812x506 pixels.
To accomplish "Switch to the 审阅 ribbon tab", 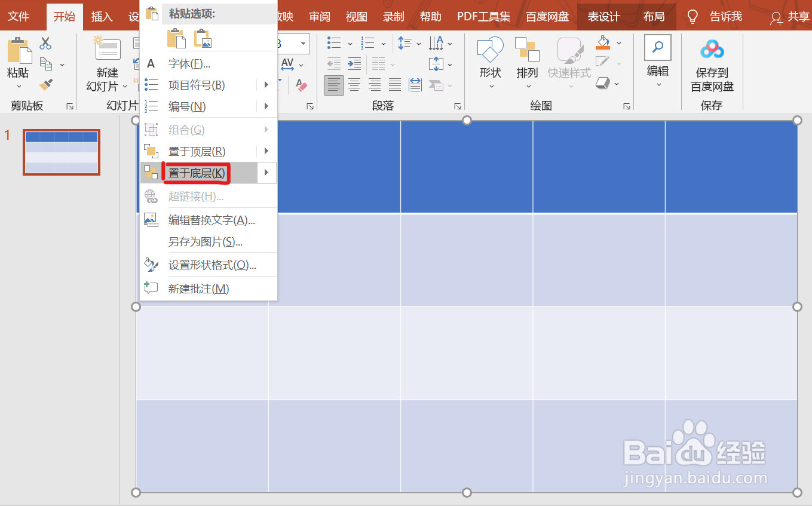I will pos(320,17).
